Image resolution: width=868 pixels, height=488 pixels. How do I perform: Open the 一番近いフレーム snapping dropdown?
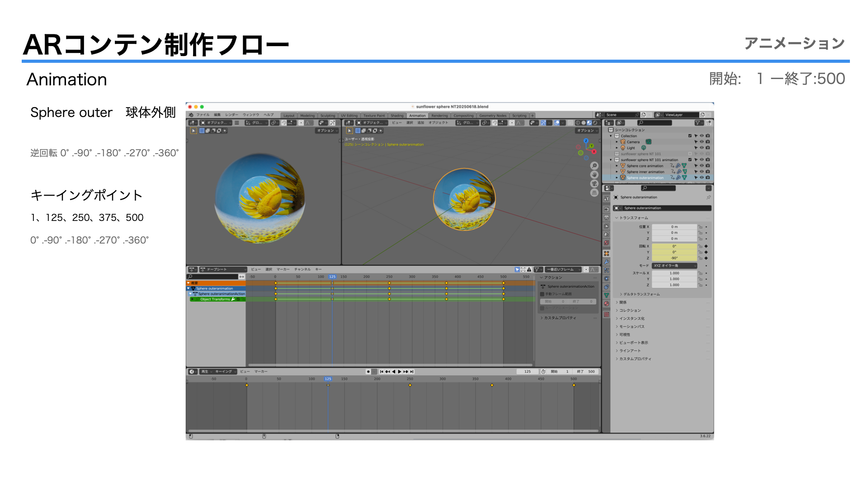(x=563, y=269)
